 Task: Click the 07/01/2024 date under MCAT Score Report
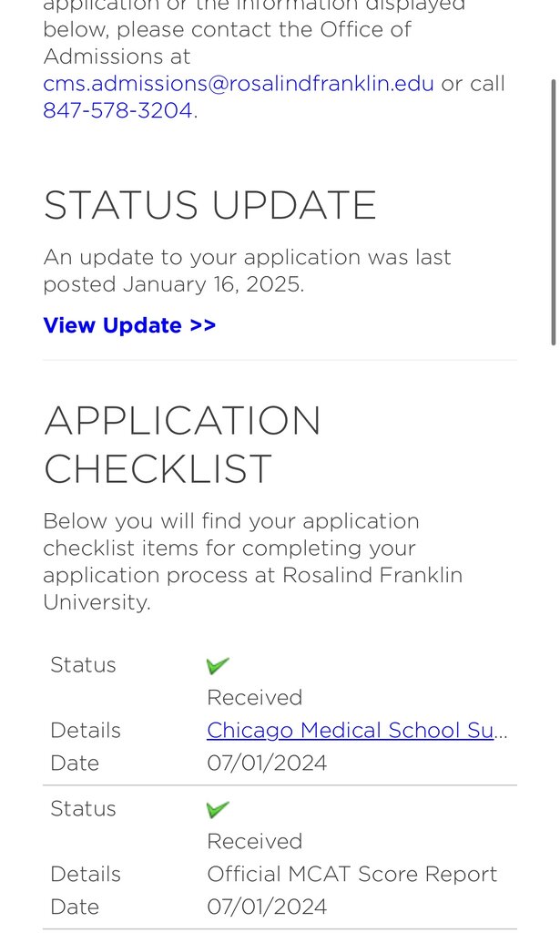[266, 907]
